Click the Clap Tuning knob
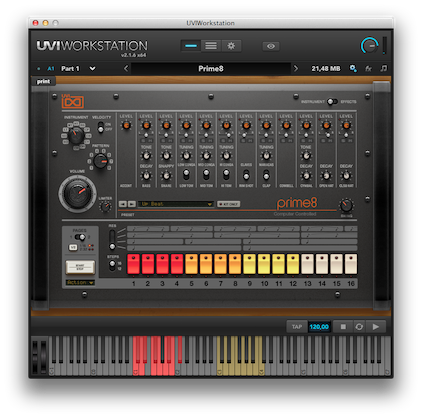 tap(266, 155)
